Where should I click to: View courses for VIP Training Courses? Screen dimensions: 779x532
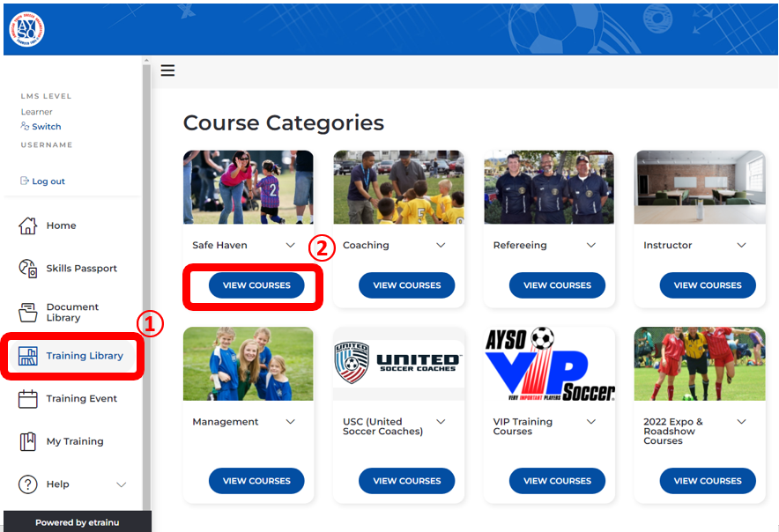[x=558, y=481]
